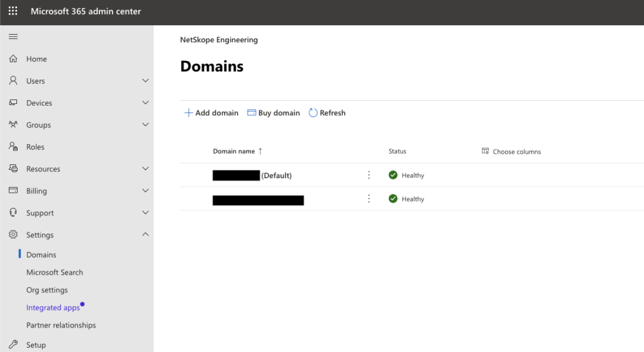Click the Roles icon in sidebar
This screenshot has height=352, width=644.
13,146
